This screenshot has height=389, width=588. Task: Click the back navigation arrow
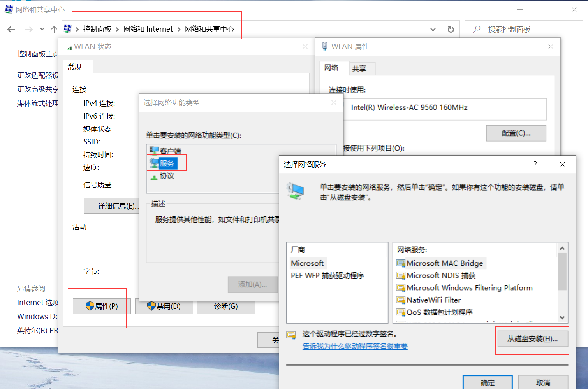(11, 29)
